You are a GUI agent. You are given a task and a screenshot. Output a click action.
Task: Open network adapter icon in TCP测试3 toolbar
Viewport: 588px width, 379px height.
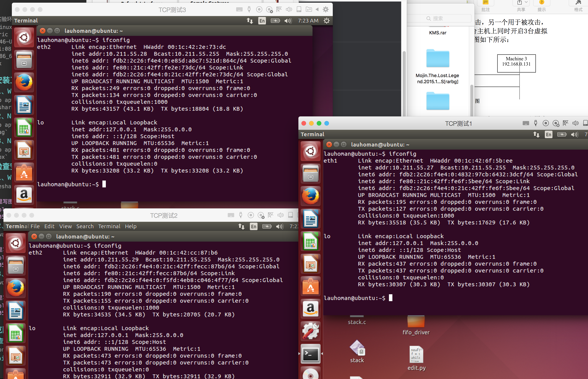tap(279, 10)
